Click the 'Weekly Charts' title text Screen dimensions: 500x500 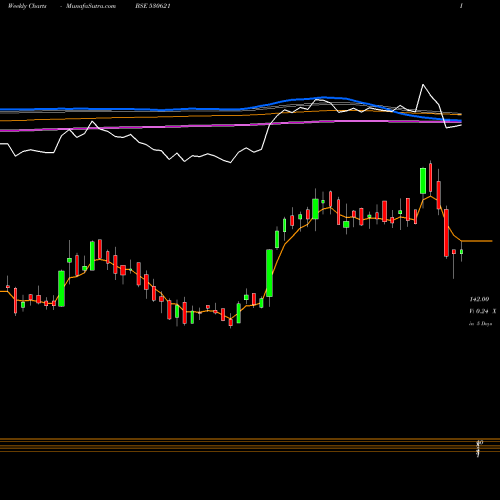click(x=27, y=6)
